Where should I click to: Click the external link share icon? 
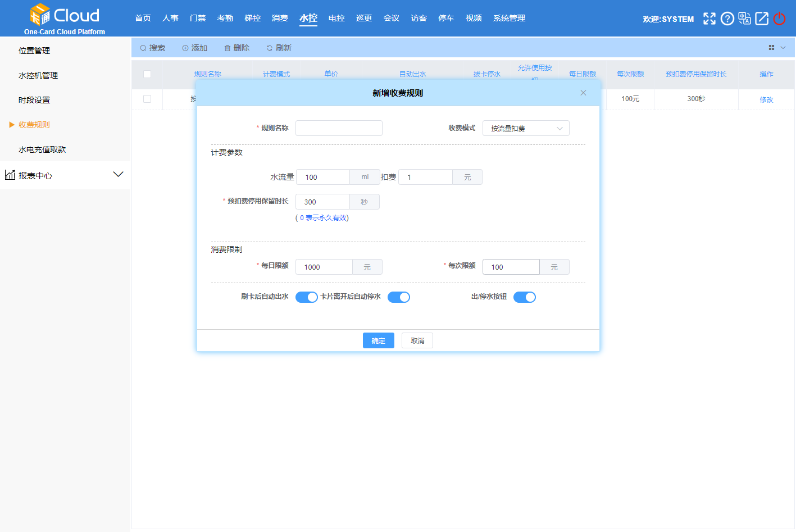[762, 19]
